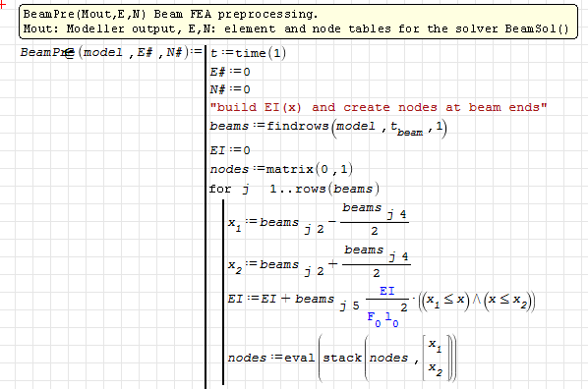Select the 'N#' argument in the function header

click(174, 52)
